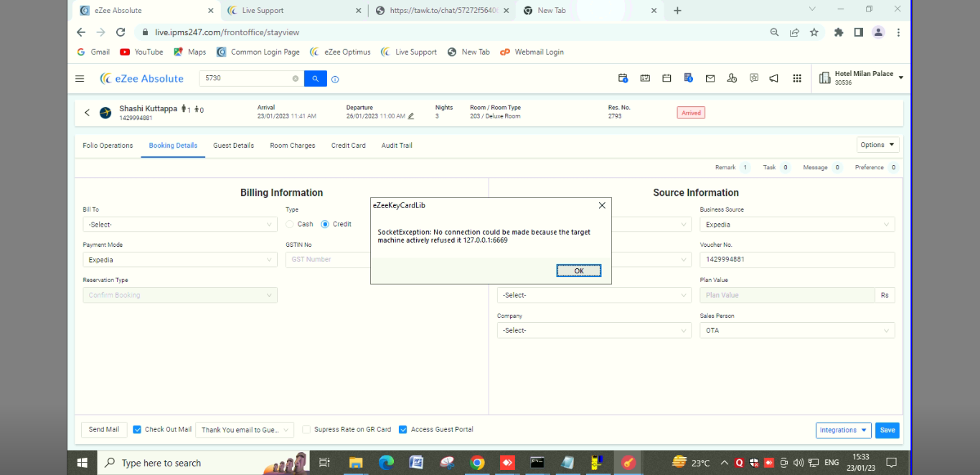This screenshot has width=980, height=475.
Task: Open the megaphone announcements icon
Action: (x=774, y=78)
